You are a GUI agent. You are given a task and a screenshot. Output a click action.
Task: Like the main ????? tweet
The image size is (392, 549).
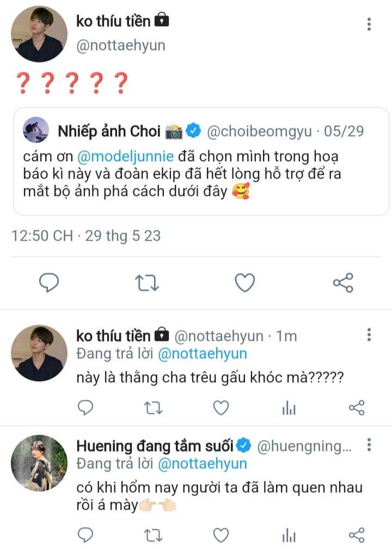pyautogui.click(x=245, y=283)
